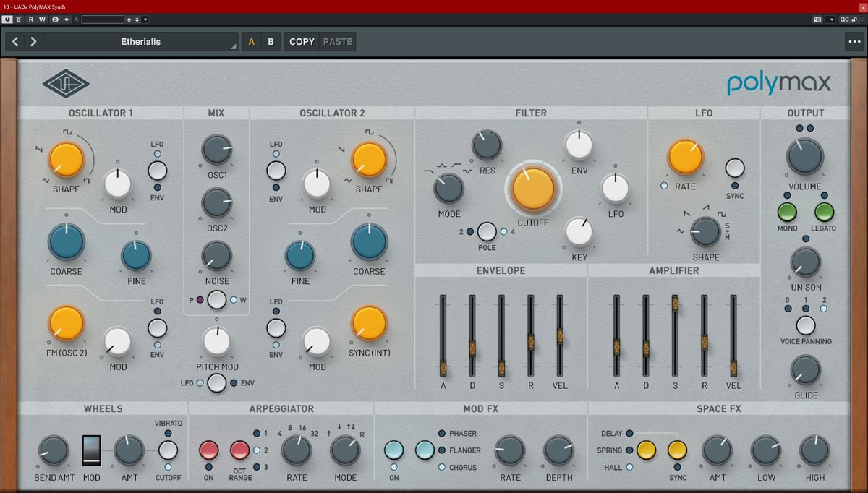Click the MIX NOISE level knob
The width and height of the screenshot is (868, 493).
[x=217, y=256]
